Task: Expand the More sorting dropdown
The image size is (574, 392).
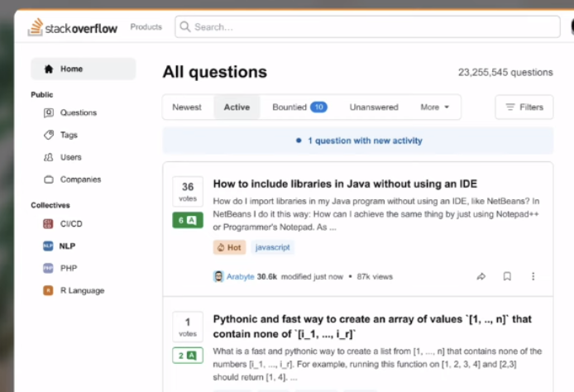Action: point(435,108)
